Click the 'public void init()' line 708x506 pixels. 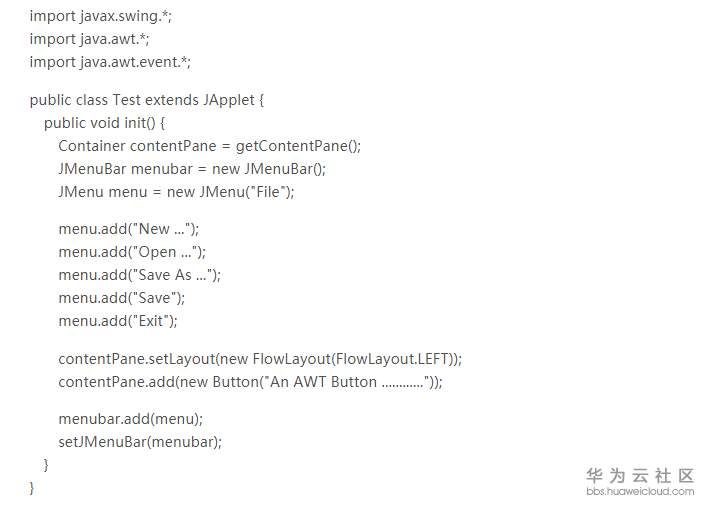click(104, 123)
